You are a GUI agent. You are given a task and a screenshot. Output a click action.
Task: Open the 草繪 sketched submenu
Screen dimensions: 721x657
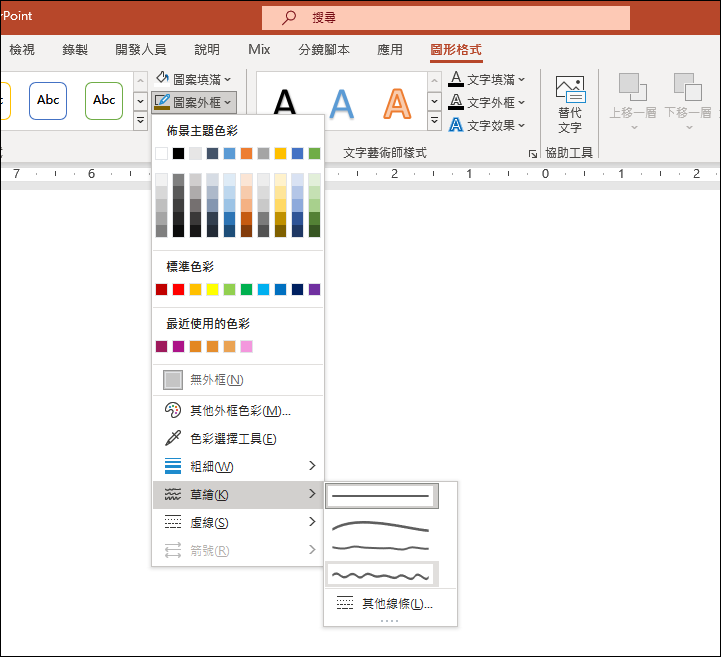click(x=238, y=495)
